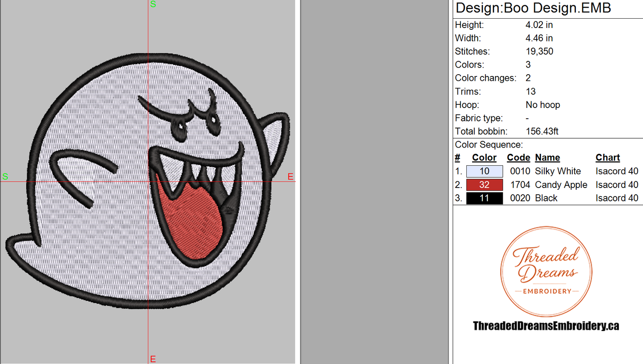Image resolution: width=643 pixels, height=364 pixels.
Task: Click thread code '1704'
Action: pos(520,185)
